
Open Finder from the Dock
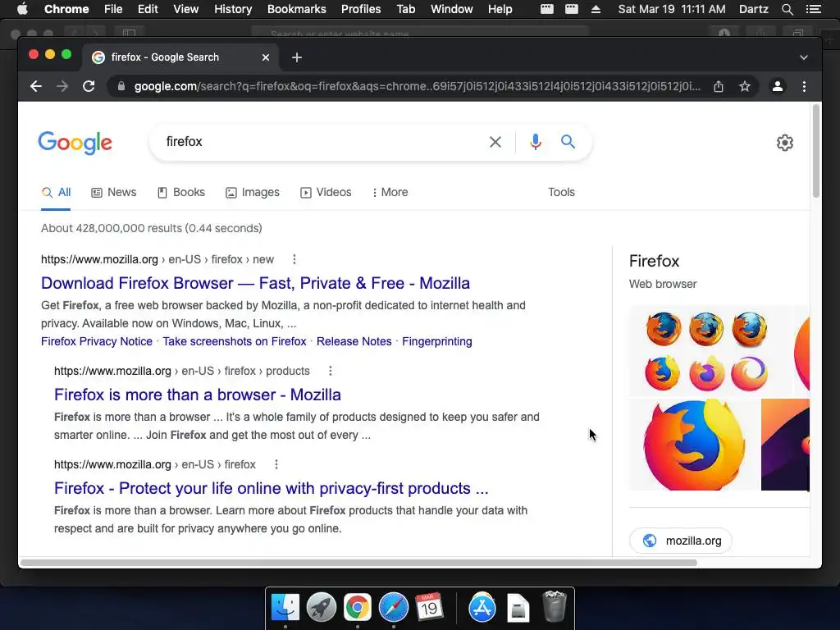pyautogui.click(x=285, y=608)
